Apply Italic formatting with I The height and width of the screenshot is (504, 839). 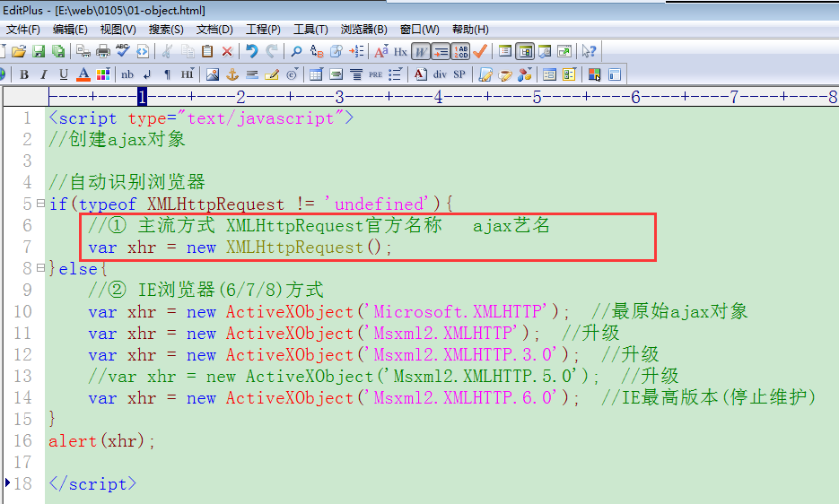[44, 74]
